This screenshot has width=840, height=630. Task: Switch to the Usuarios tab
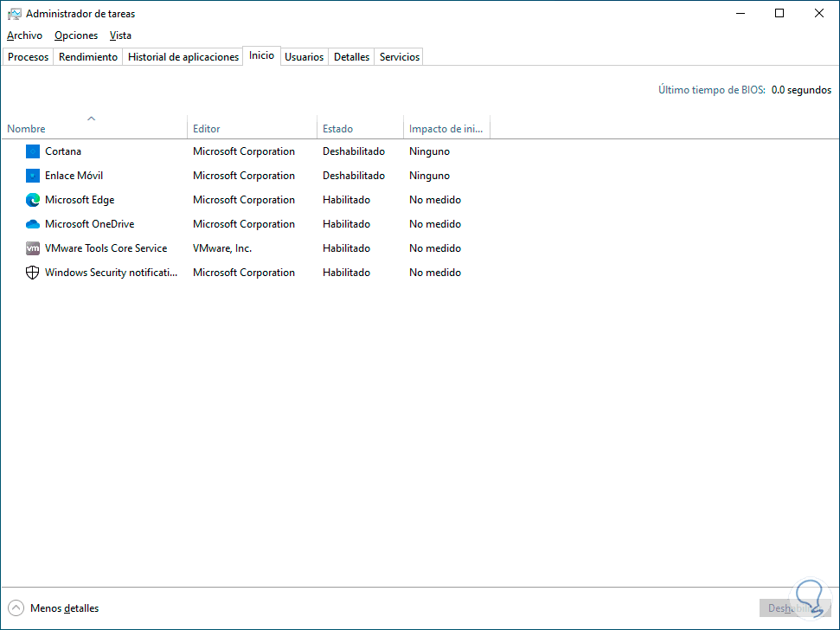[304, 57]
